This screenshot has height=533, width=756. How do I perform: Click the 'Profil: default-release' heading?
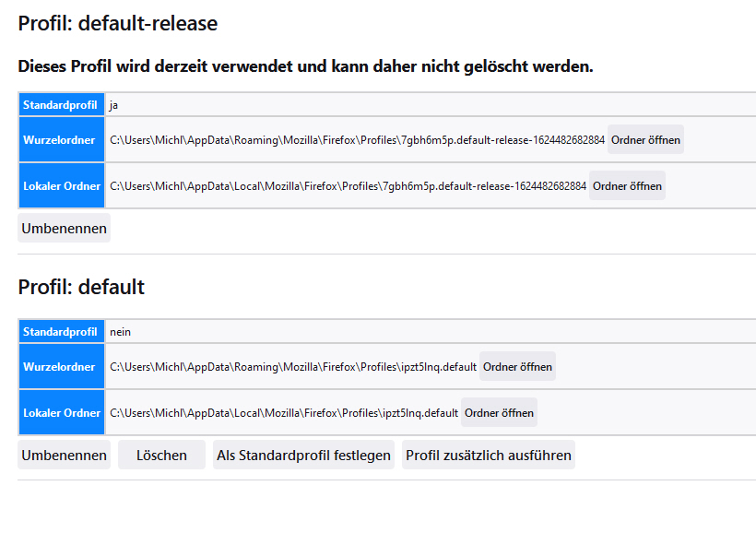(118, 24)
